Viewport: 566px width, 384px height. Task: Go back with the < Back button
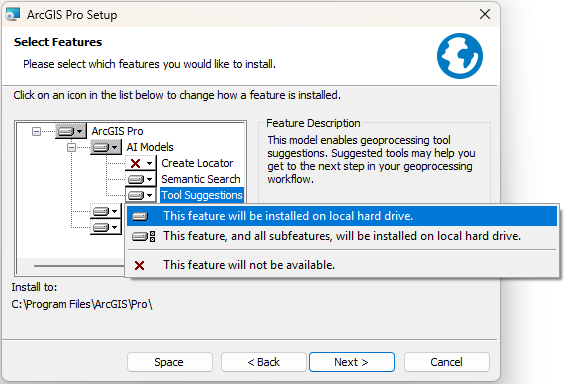pos(264,362)
